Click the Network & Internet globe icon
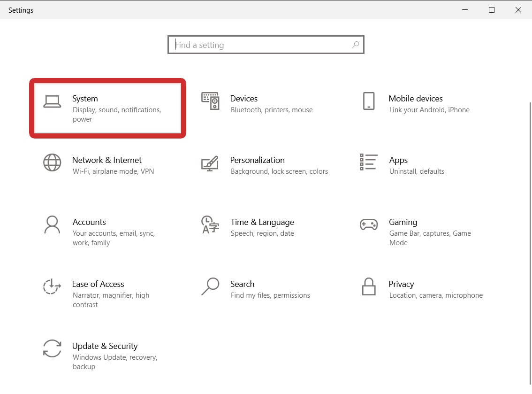The height and width of the screenshot is (394, 532). click(52, 162)
